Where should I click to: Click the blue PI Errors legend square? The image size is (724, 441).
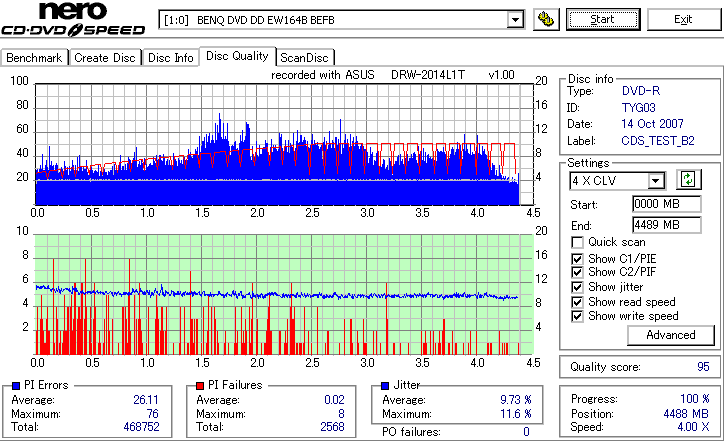[16, 386]
